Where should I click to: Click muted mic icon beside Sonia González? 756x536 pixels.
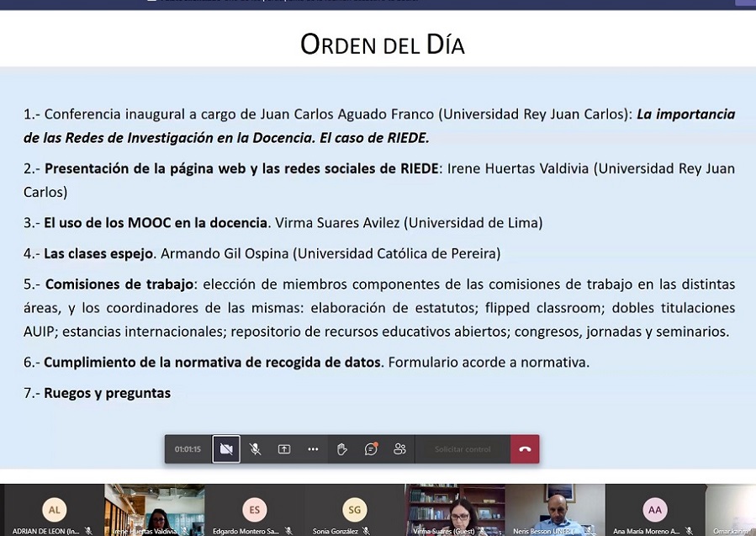point(367,531)
